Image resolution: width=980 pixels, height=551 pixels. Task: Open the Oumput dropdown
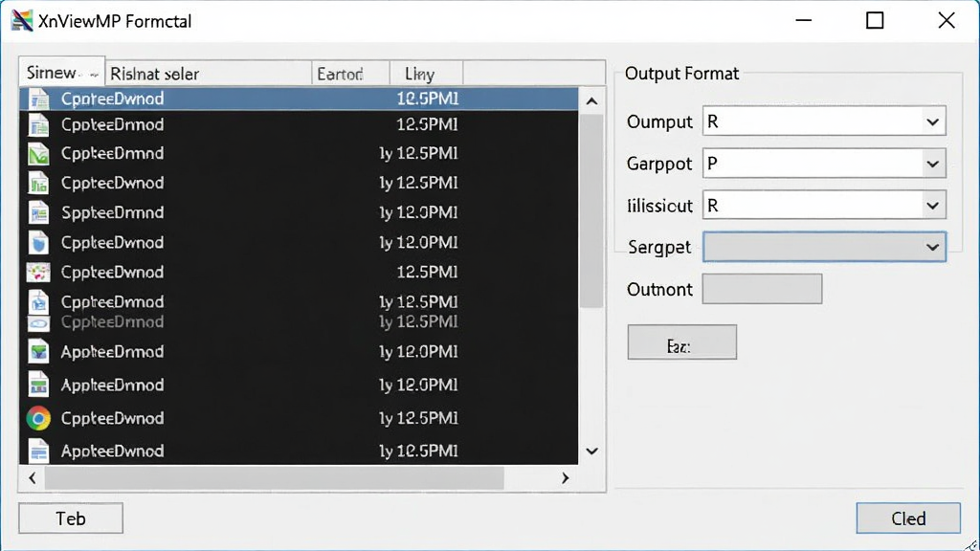tap(824, 121)
